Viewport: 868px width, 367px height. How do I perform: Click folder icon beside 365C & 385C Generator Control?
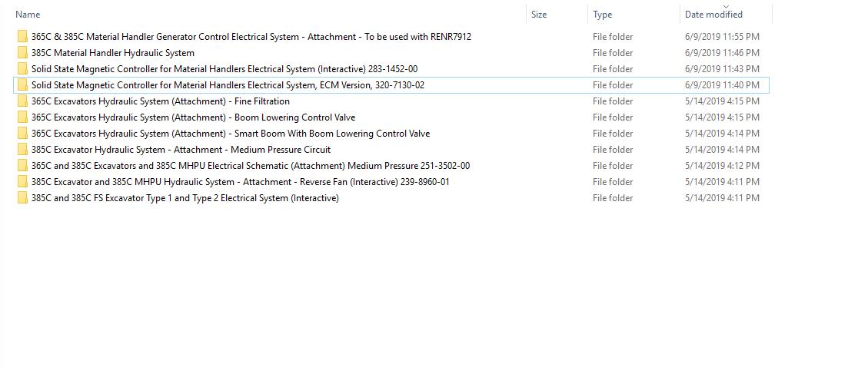(23, 37)
